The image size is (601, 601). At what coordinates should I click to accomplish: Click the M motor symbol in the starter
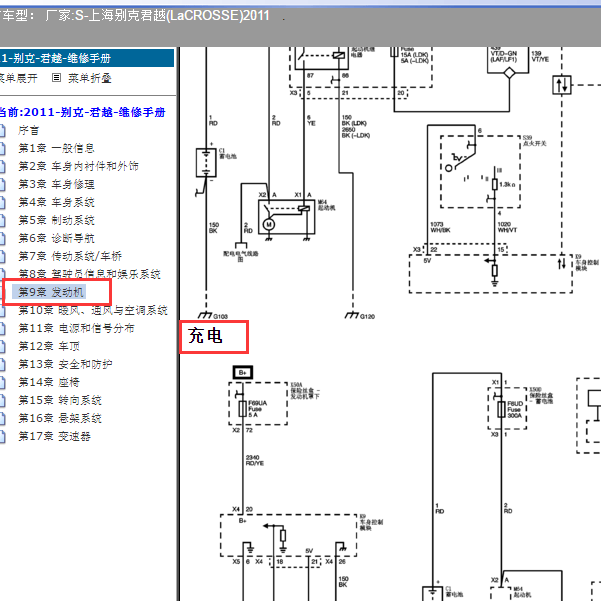pyautogui.click(x=269, y=225)
